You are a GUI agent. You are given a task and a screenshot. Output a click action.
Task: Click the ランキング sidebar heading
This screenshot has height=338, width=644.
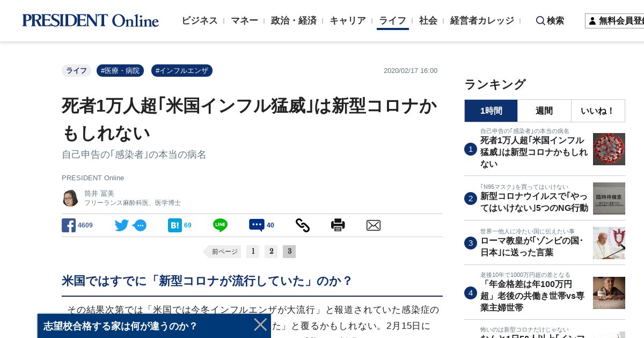[x=495, y=84]
